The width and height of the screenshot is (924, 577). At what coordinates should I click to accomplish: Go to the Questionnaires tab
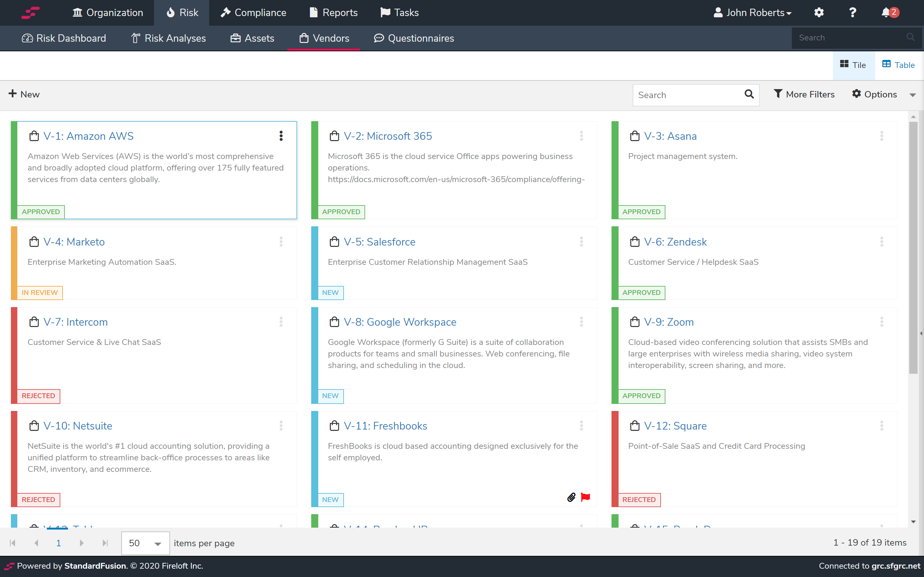coord(414,38)
